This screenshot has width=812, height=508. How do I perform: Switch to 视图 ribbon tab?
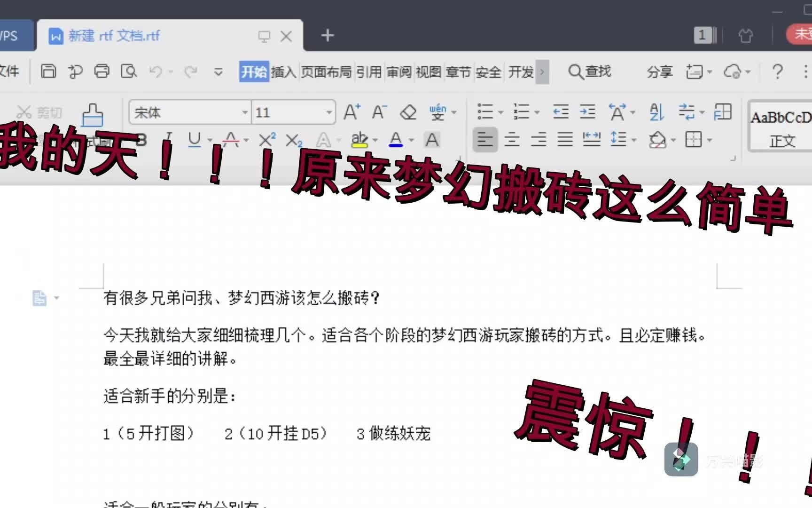pyautogui.click(x=429, y=72)
